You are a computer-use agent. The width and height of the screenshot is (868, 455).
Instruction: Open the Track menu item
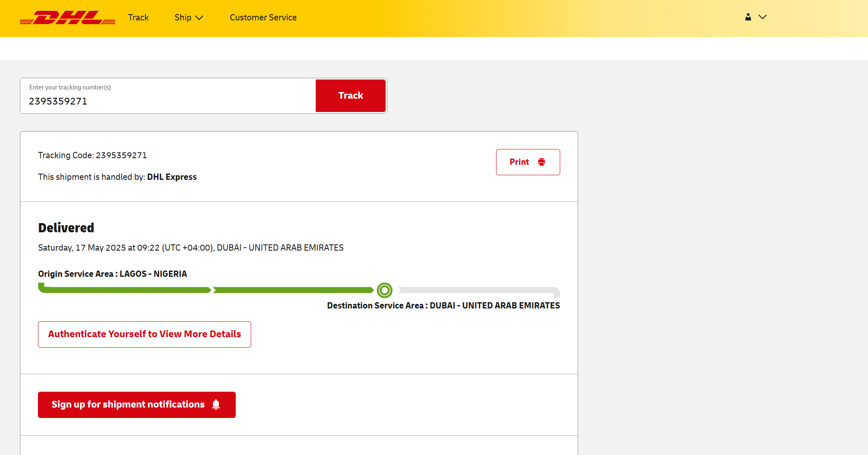click(138, 17)
